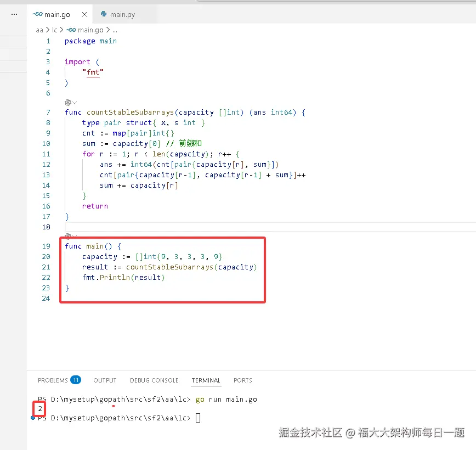Click the 'return' keyword on line 16

click(x=95, y=206)
